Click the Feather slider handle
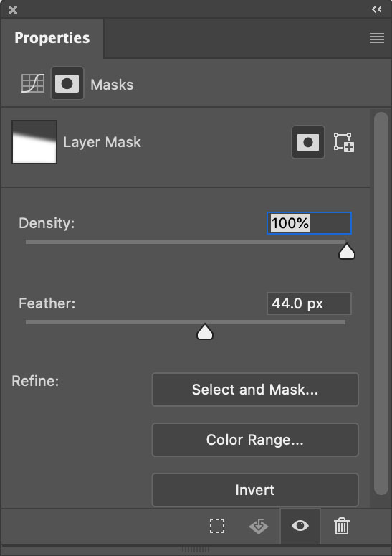Screen dimensions: 392x556 point(205,331)
